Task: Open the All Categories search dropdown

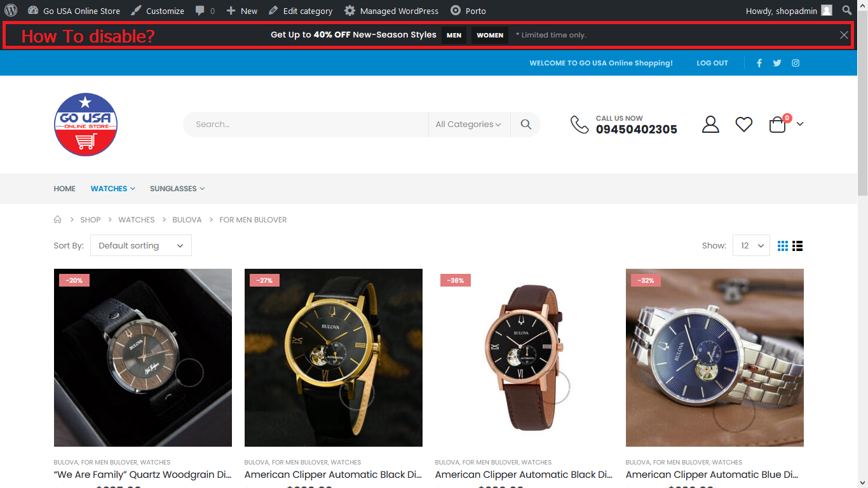Action: pyautogui.click(x=469, y=125)
